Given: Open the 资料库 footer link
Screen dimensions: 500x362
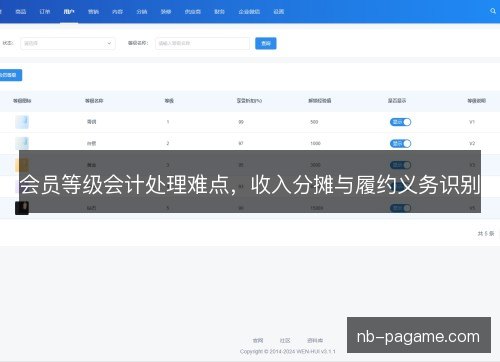Looking at the screenshot, I should [x=315, y=340].
